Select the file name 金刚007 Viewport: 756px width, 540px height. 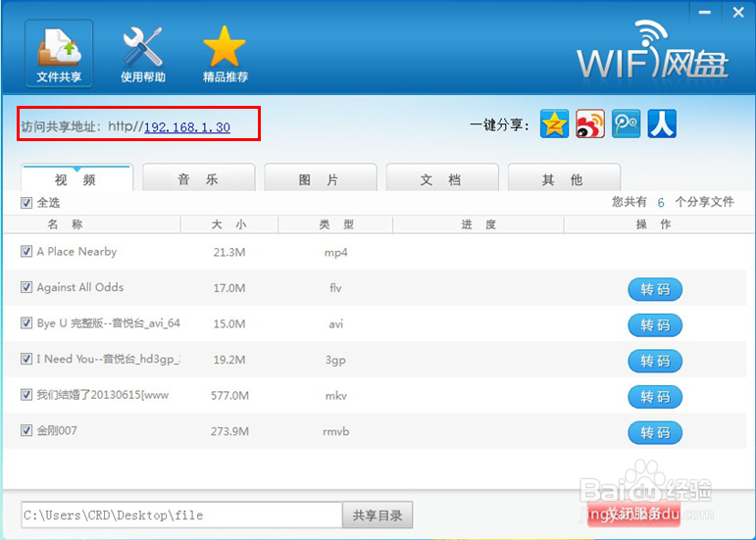click(57, 430)
